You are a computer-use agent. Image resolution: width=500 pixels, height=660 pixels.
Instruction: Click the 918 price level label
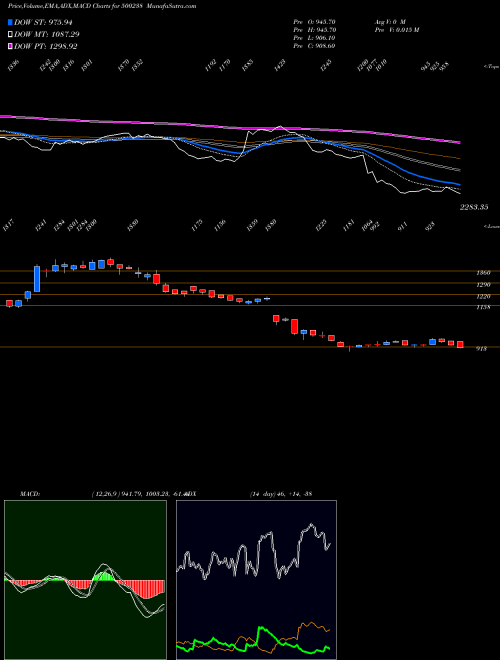(481, 349)
